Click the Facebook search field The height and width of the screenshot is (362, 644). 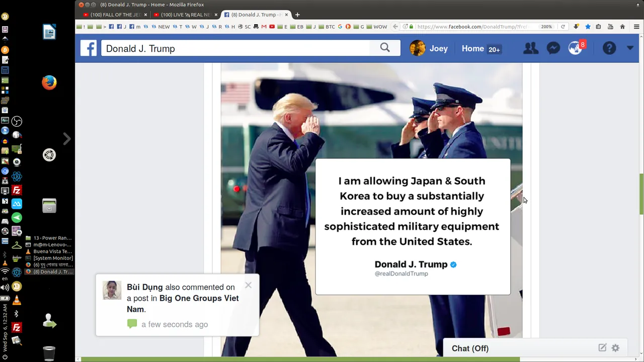point(235,48)
